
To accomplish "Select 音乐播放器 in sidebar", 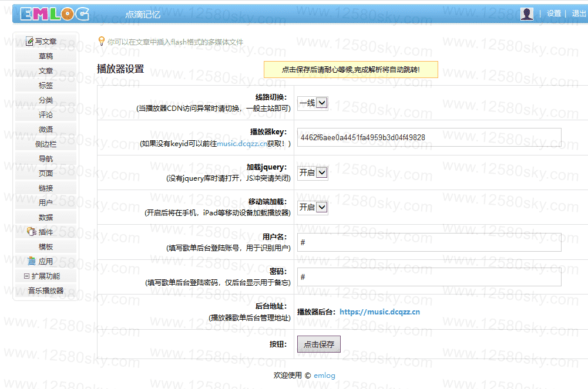I will click(x=46, y=290).
